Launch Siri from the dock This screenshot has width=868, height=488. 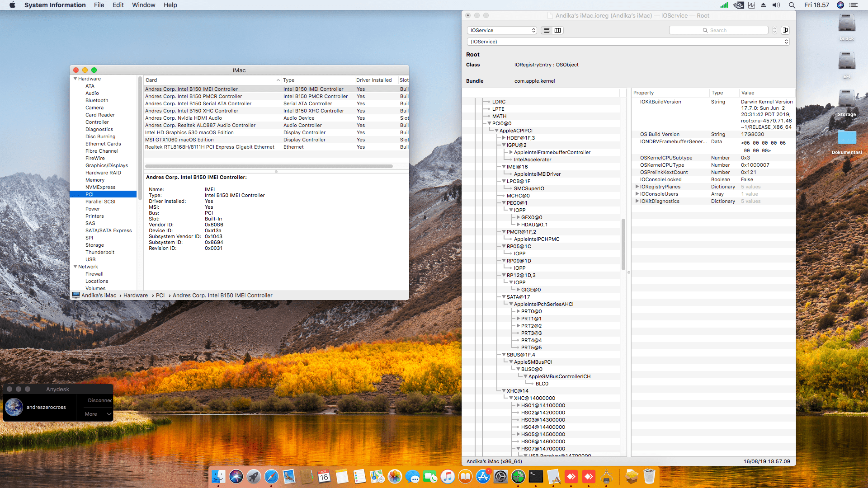click(236, 476)
